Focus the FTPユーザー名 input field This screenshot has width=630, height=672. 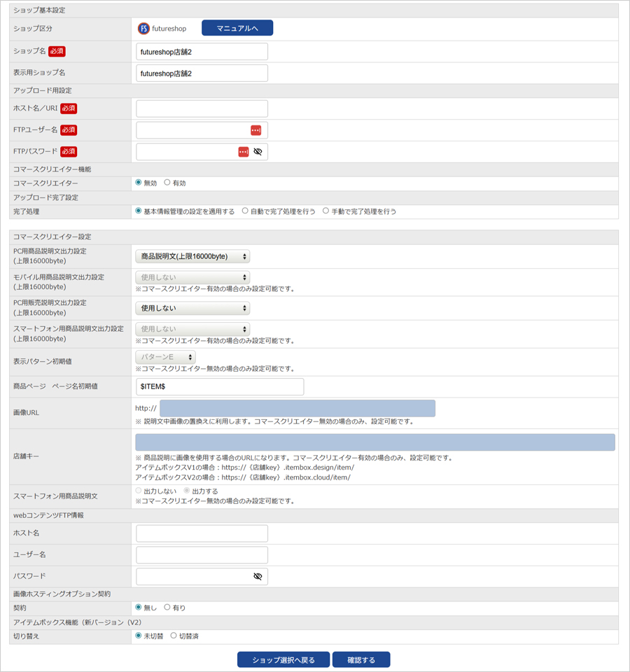click(x=202, y=130)
